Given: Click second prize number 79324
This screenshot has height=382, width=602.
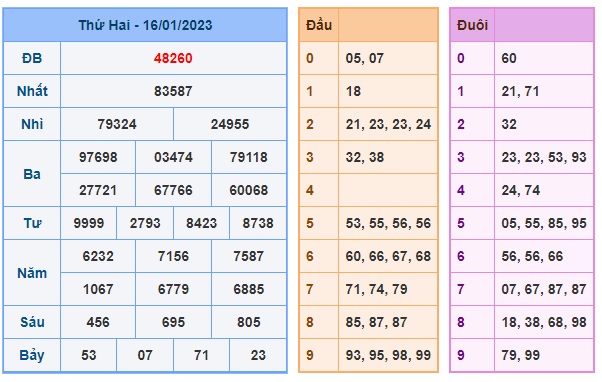Looking at the screenshot, I should [x=117, y=124].
